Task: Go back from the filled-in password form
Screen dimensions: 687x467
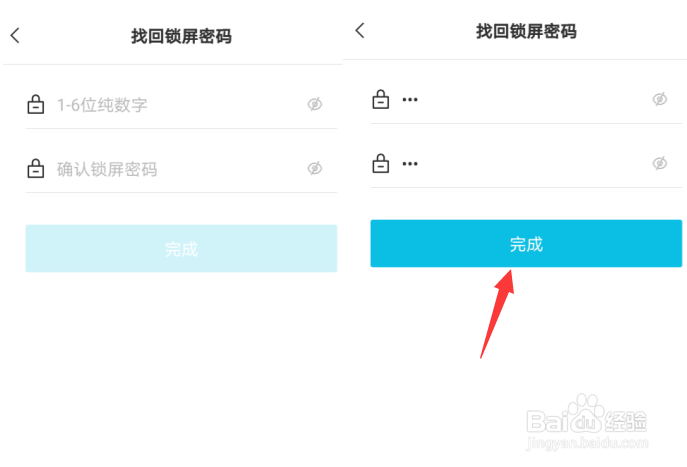Action: pos(360,31)
